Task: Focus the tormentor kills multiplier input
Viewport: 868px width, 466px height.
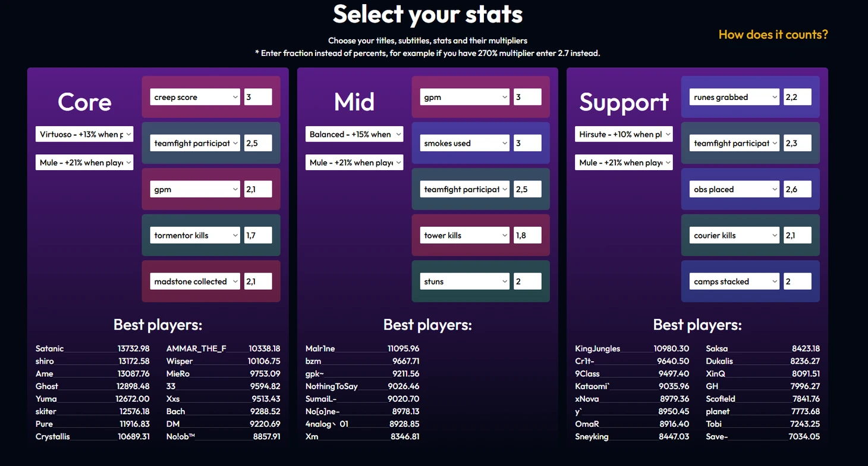Action: [x=258, y=235]
